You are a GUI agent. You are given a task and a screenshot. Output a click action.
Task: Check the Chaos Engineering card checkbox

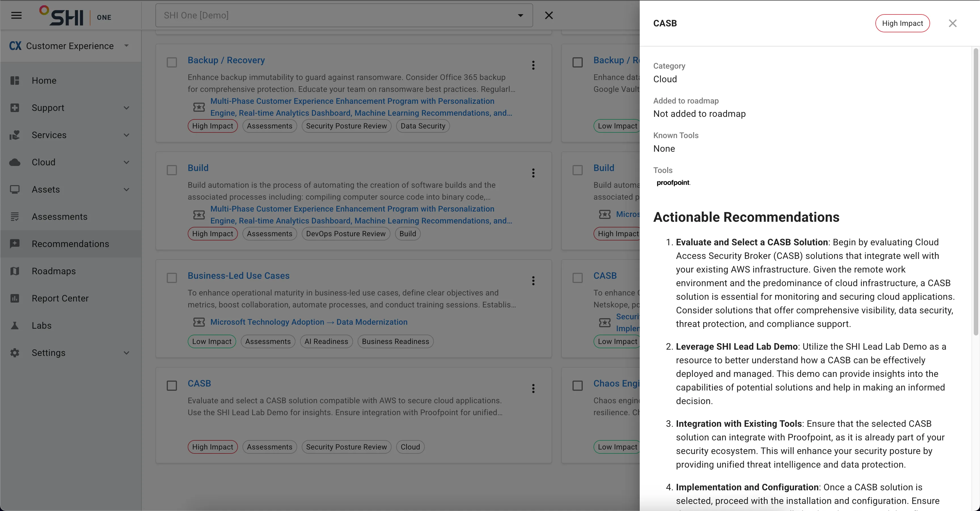pos(578,386)
